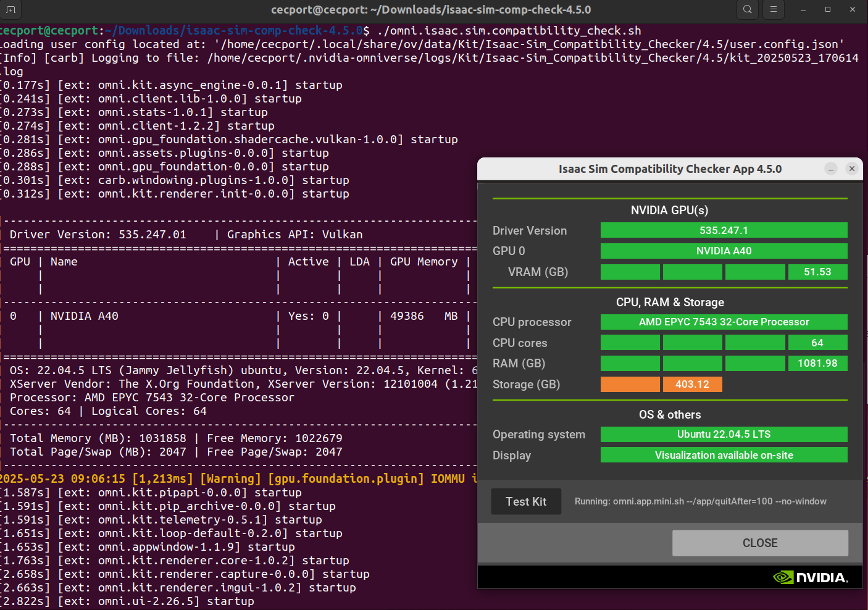Click the OS & others heading
The width and height of the screenshot is (868, 610).
click(670, 414)
